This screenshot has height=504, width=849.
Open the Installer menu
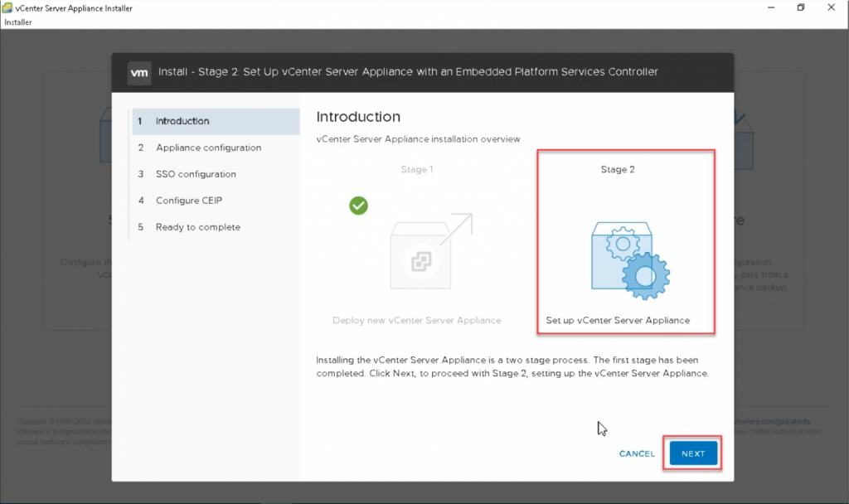click(18, 22)
